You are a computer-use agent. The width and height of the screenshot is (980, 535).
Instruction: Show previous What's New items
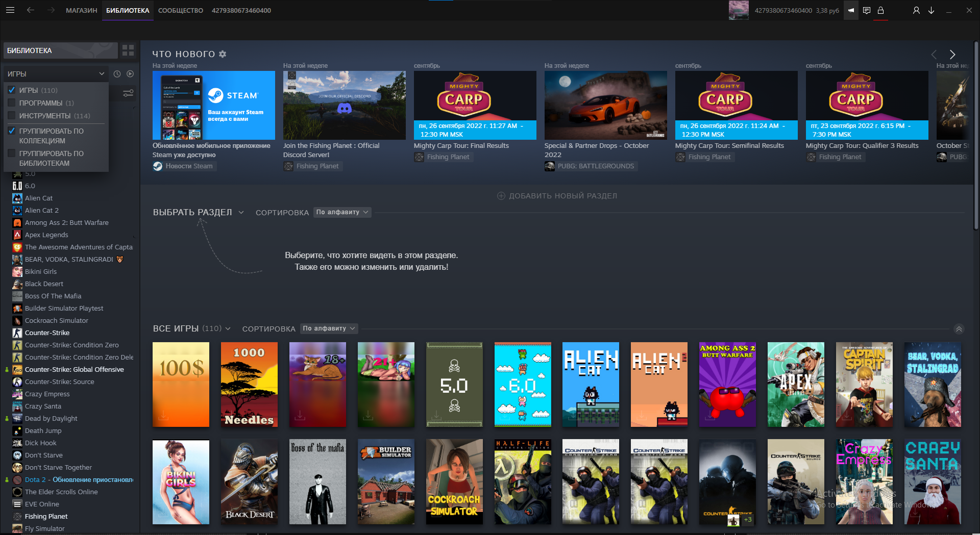934,55
